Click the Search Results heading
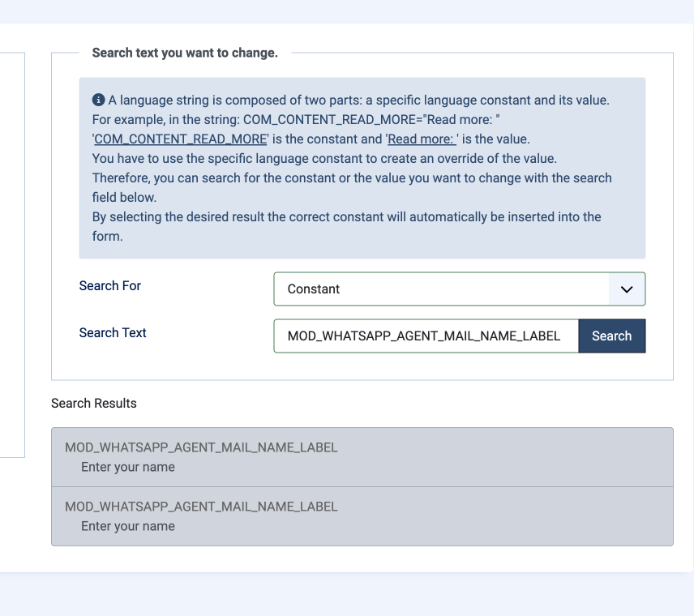694x616 pixels. (x=94, y=403)
